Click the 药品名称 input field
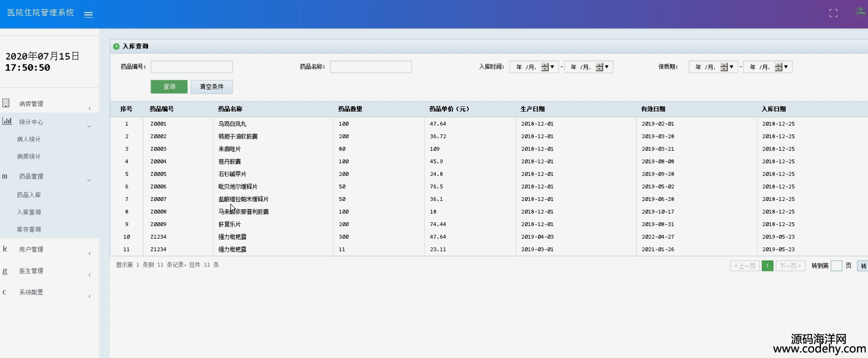The image size is (868, 358). [370, 67]
